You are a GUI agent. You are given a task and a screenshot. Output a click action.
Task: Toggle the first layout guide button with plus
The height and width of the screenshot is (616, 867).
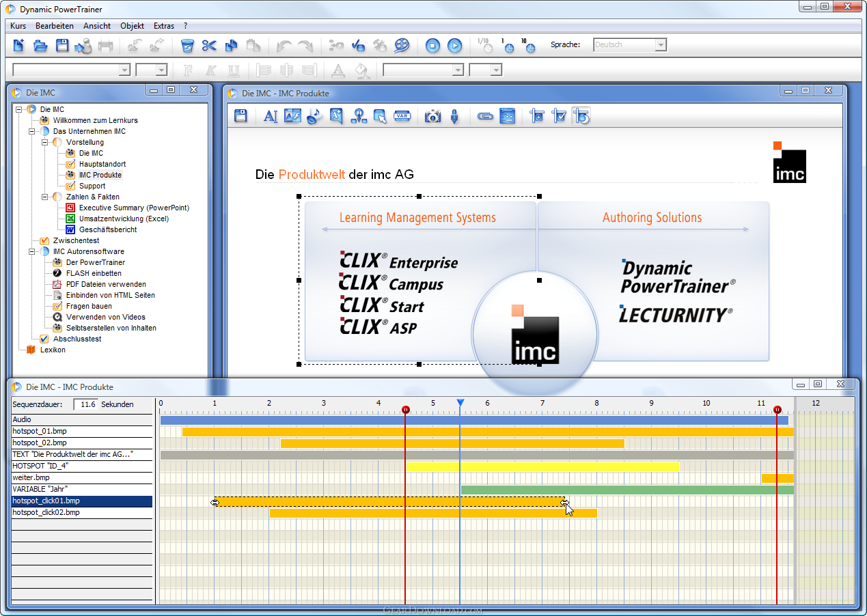pyautogui.click(x=537, y=116)
